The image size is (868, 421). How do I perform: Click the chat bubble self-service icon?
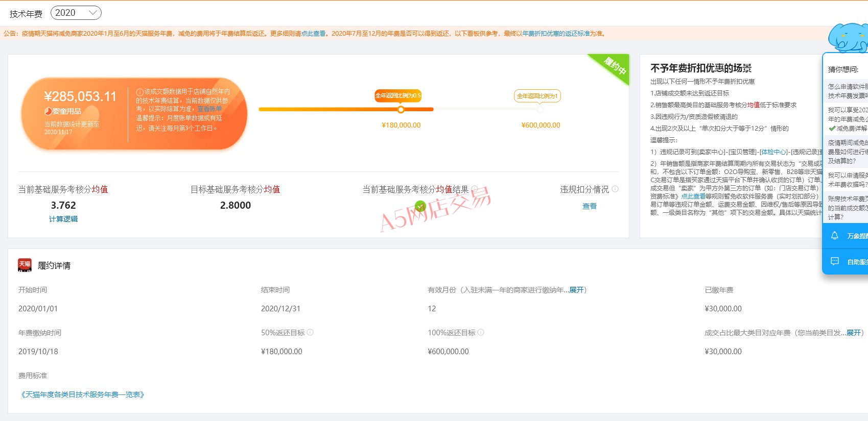coord(835,261)
